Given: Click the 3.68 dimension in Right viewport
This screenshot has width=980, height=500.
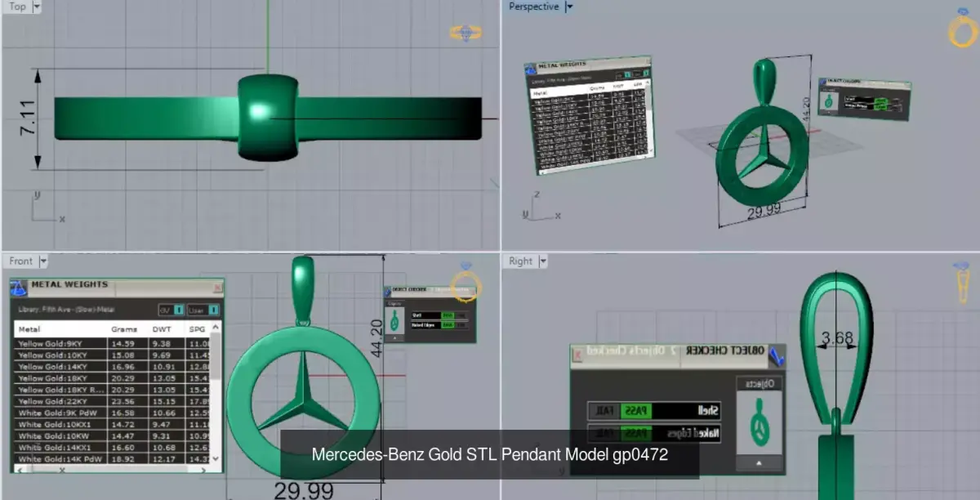Looking at the screenshot, I should click(836, 338).
